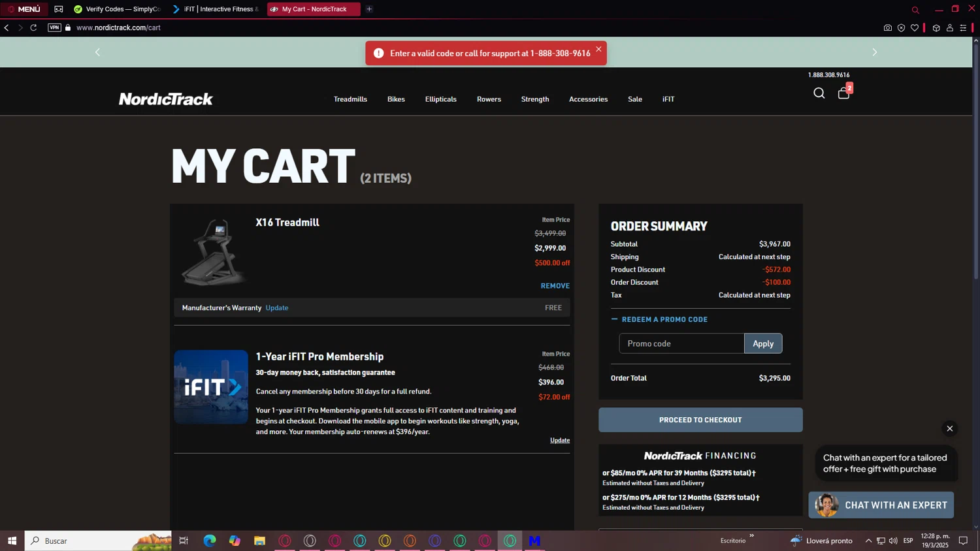The width and height of the screenshot is (980, 551).
Task: Open the browser extensions cube icon
Action: tap(936, 28)
